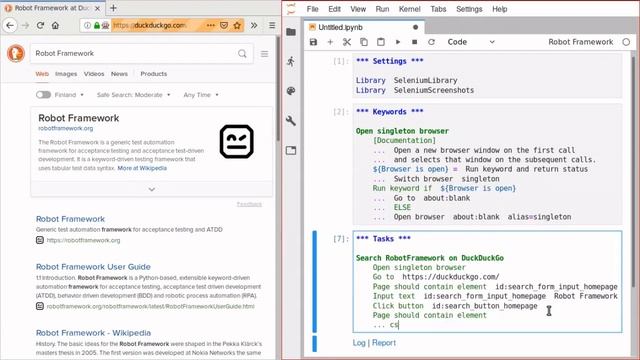Click the Settings code cell
The height and width of the screenshot is (360, 640).
[487, 76]
